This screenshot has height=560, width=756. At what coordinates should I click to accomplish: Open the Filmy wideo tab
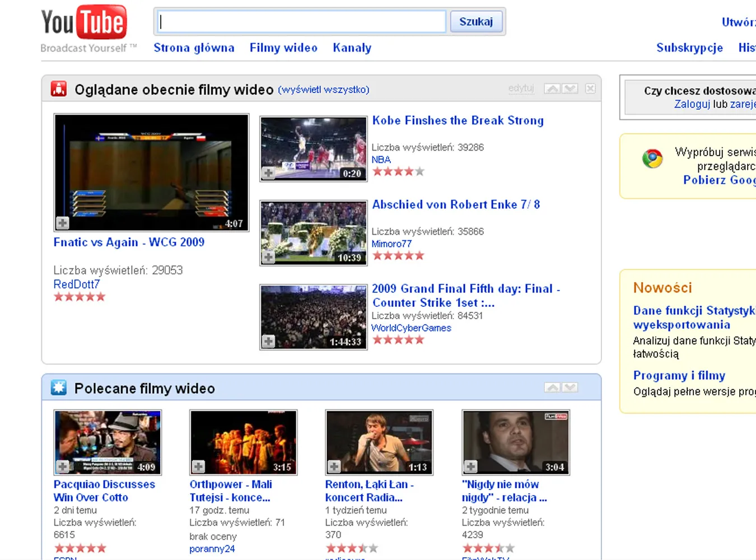pyautogui.click(x=283, y=48)
